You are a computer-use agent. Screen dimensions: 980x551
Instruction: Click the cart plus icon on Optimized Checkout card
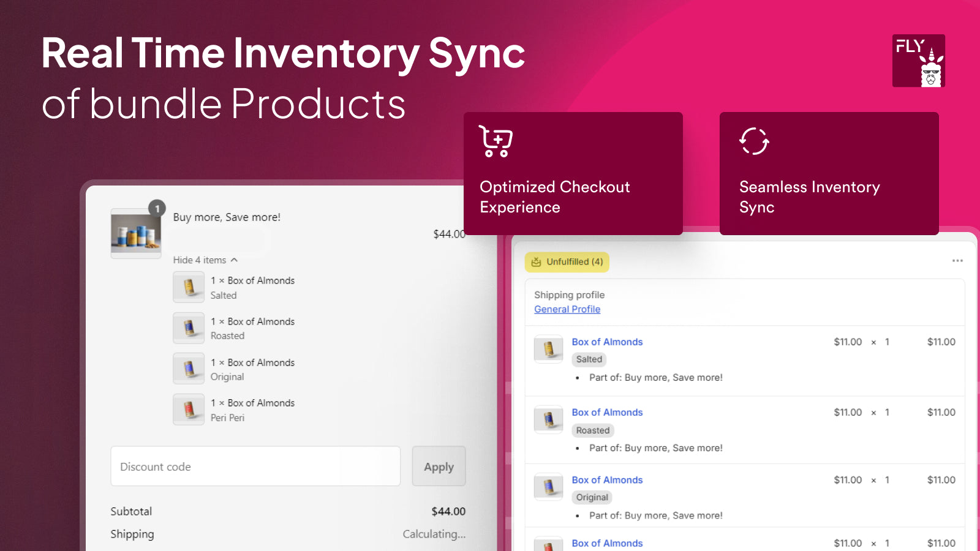pyautogui.click(x=496, y=141)
